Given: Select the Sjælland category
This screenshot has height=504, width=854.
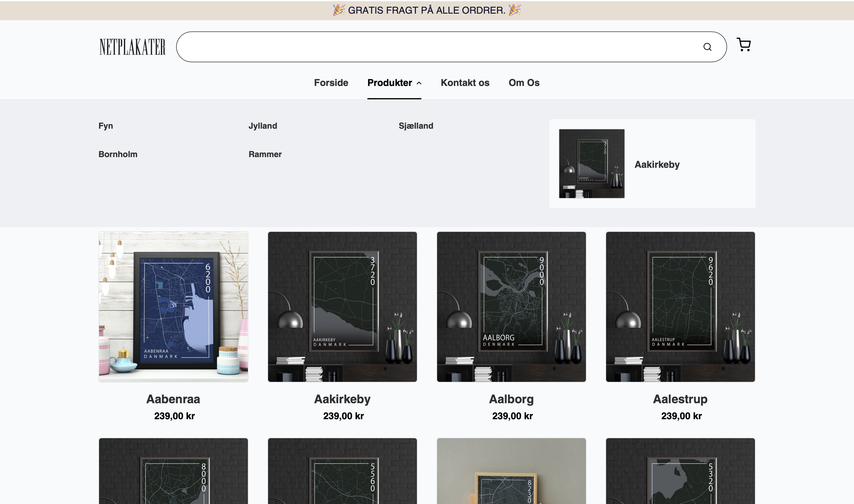Looking at the screenshot, I should [x=416, y=126].
